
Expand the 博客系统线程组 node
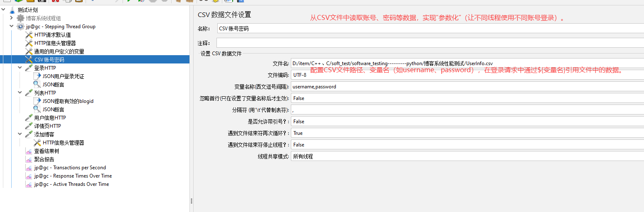click(11, 18)
